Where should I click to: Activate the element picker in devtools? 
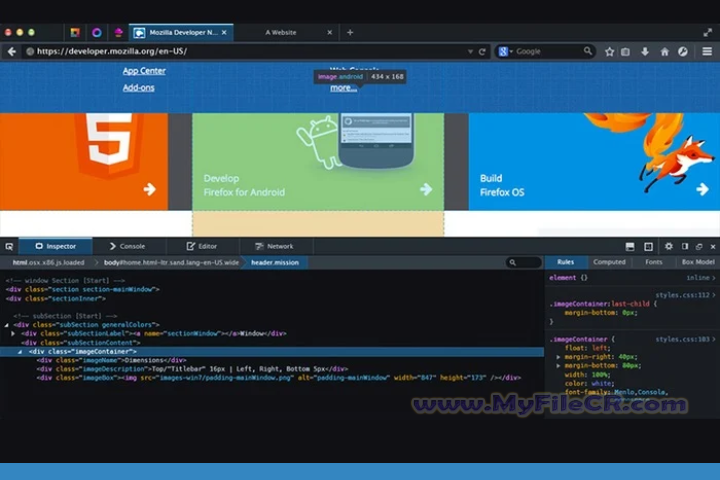tap(9, 247)
